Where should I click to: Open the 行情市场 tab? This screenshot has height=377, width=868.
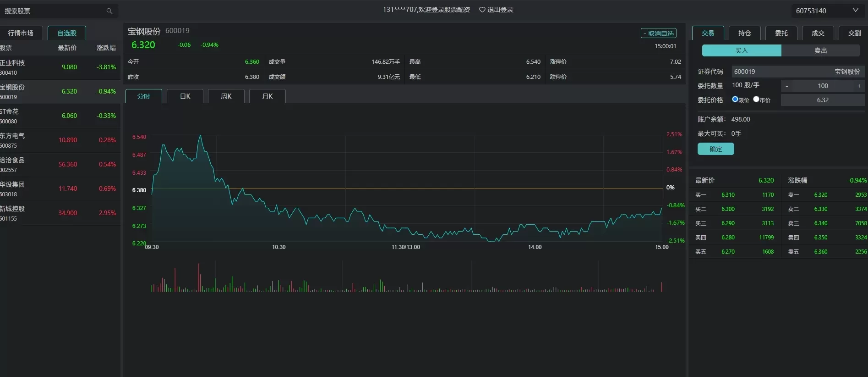point(21,33)
